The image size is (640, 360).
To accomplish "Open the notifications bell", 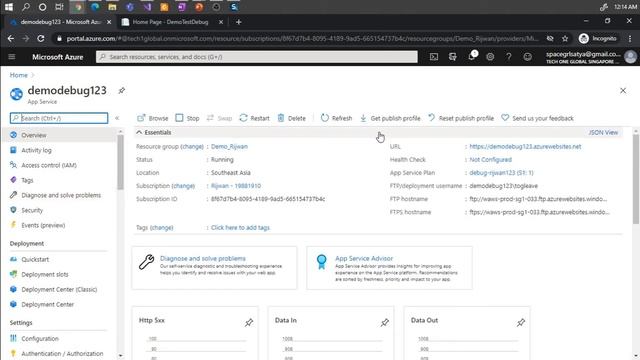I will coord(472,56).
